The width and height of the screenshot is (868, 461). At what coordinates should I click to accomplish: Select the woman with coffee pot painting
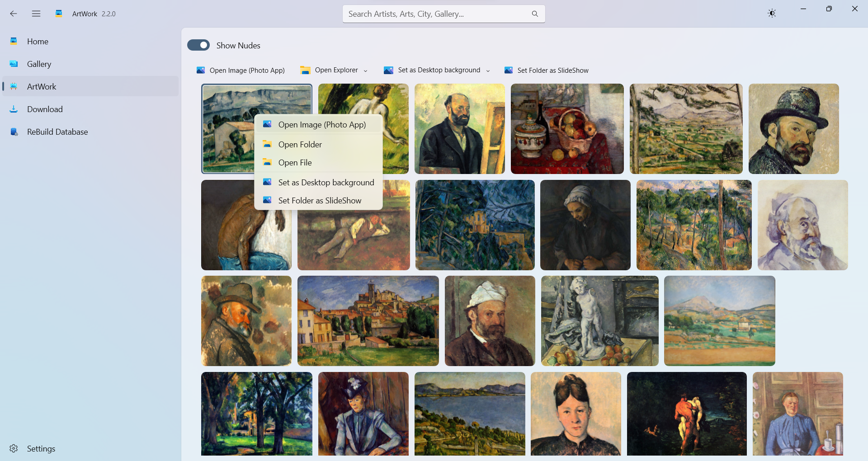click(x=798, y=414)
